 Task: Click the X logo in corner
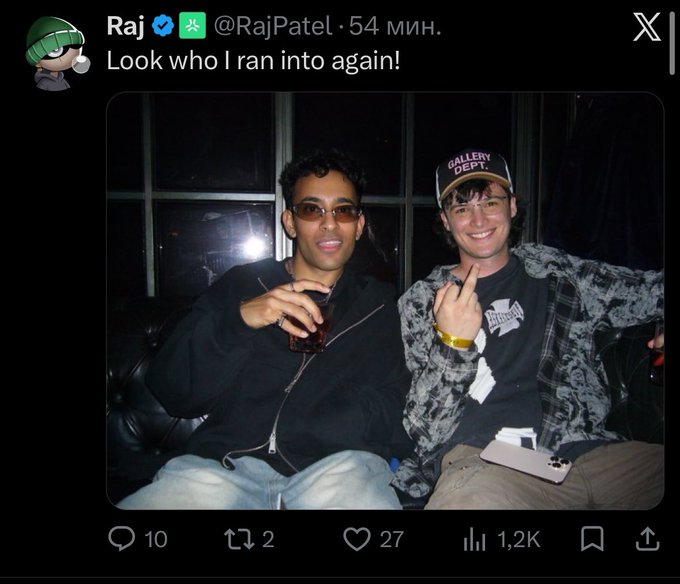point(647,27)
